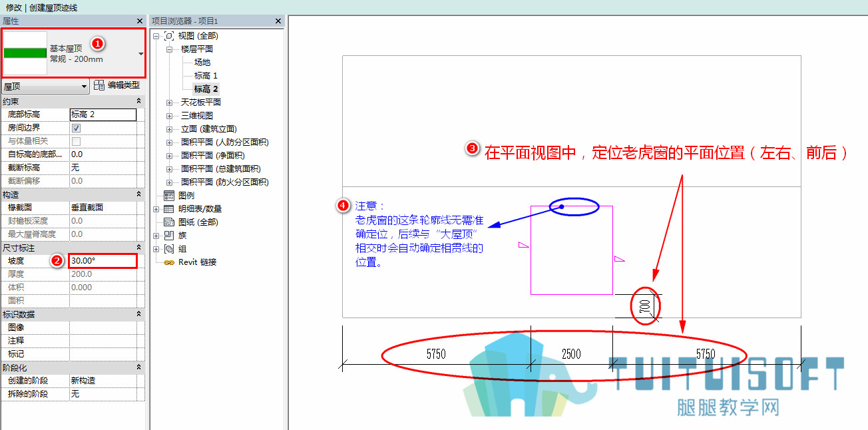Click the 图纸 (全部) sheets icon

point(169,222)
